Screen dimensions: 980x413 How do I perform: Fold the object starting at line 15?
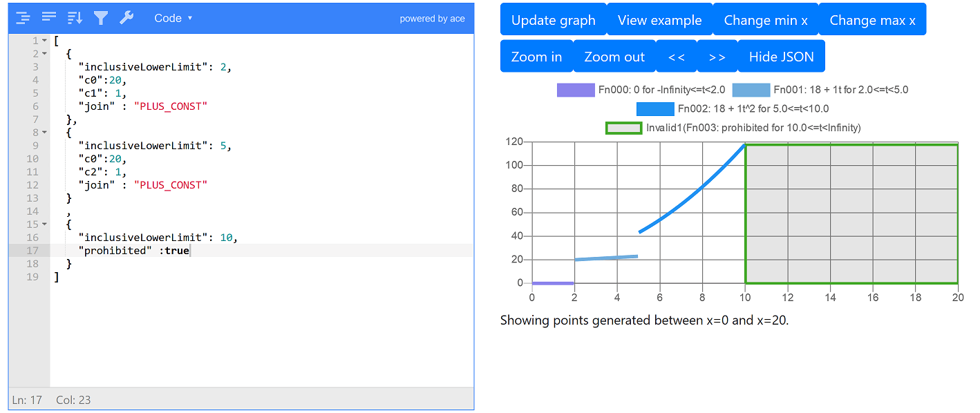coord(45,224)
